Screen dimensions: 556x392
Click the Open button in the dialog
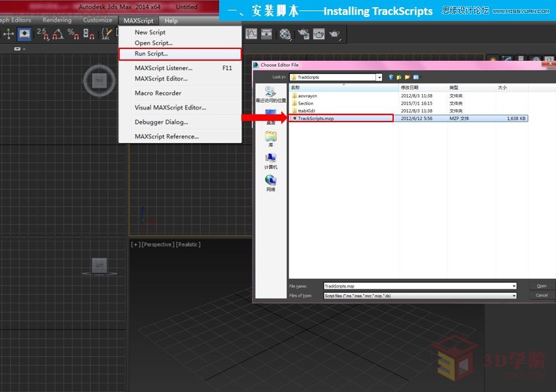click(542, 286)
